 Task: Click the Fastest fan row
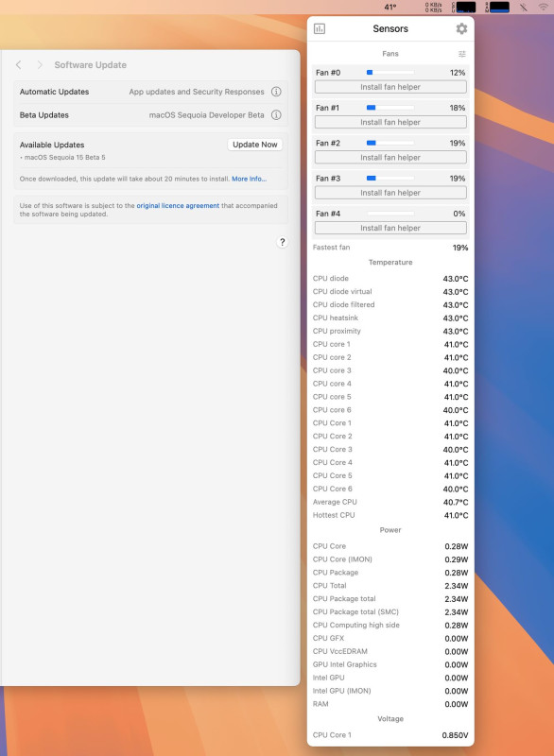click(x=390, y=248)
